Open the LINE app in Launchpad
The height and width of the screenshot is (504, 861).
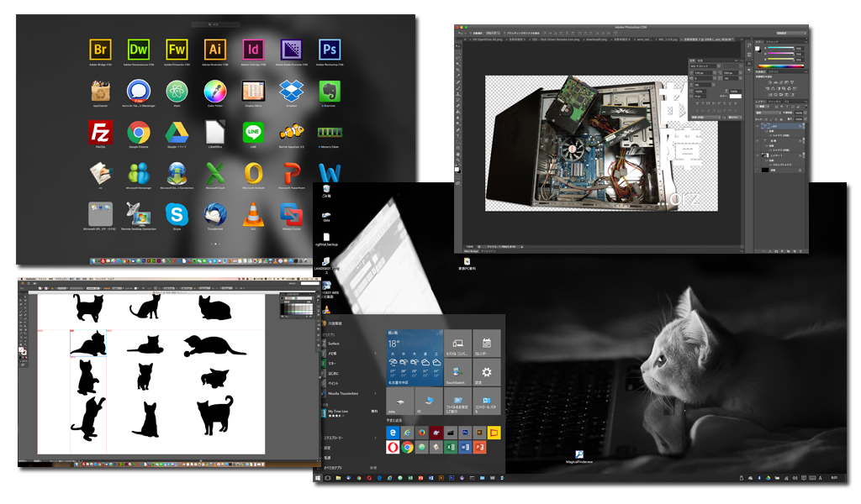[x=253, y=132]
